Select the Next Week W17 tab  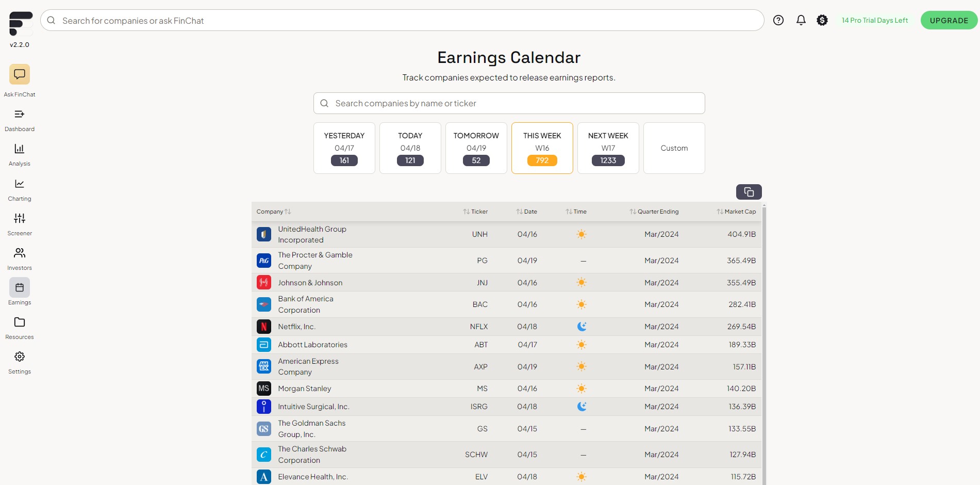608,148
